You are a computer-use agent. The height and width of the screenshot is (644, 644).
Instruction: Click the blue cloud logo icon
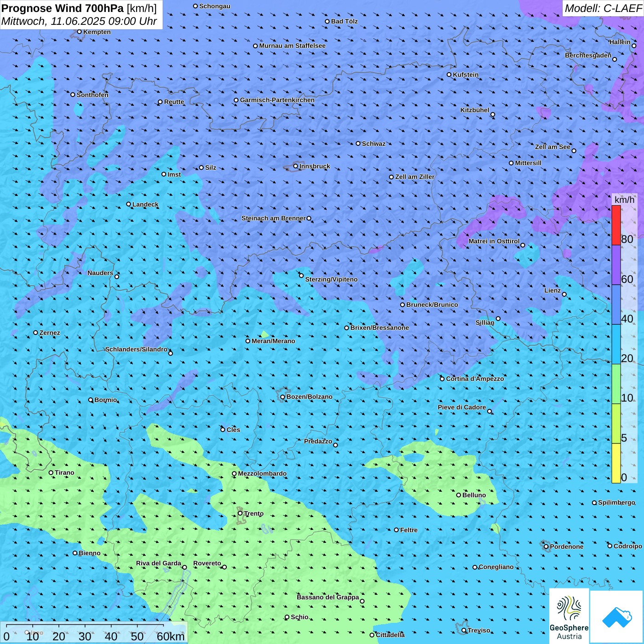pos(617,617)
